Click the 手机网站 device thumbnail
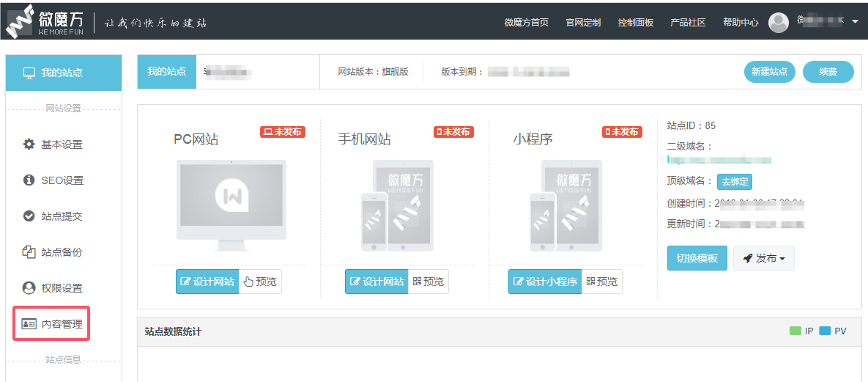The image size is (868, 382). coord(398,206)
